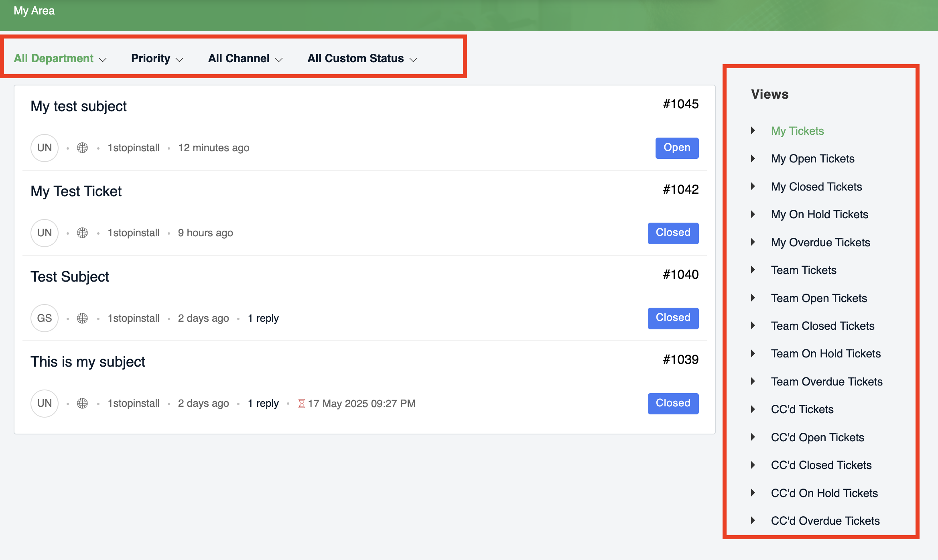Open the All Custom Status dropdown

(362, 59)
